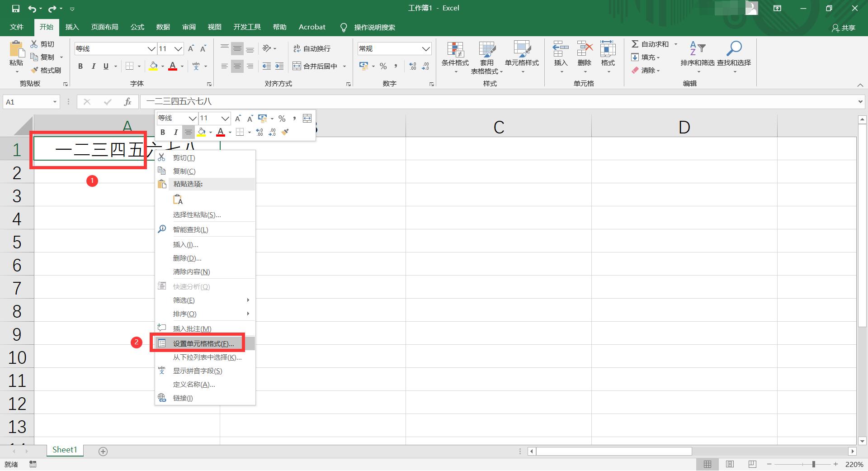Decrease font size in the ribbon
This screenshot has height=471, width=868.
(x=203, y=48)
